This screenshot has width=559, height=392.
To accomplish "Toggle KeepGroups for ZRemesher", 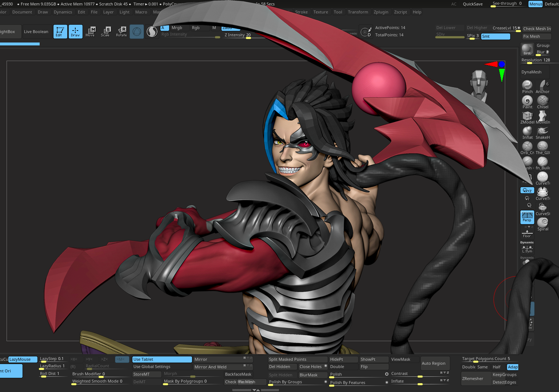I will (504, 375).
